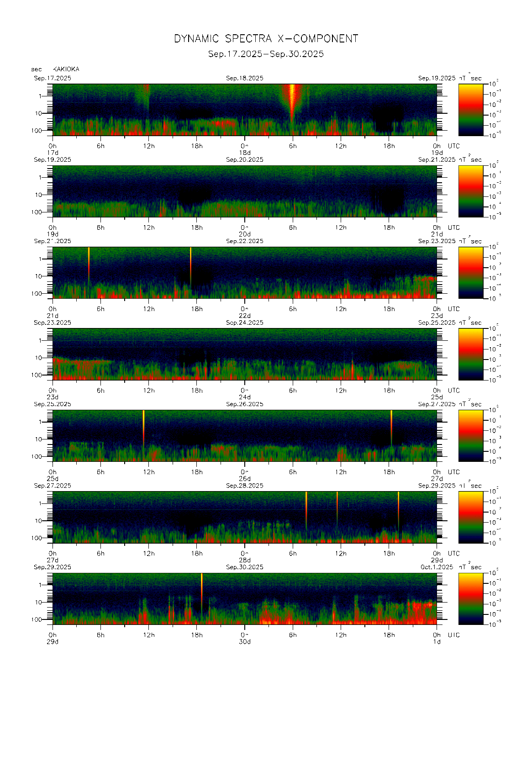Screen dimensions: 532x767
Task: Click the bottom spectrogram's color scale bar
Action: coord(470,598)
